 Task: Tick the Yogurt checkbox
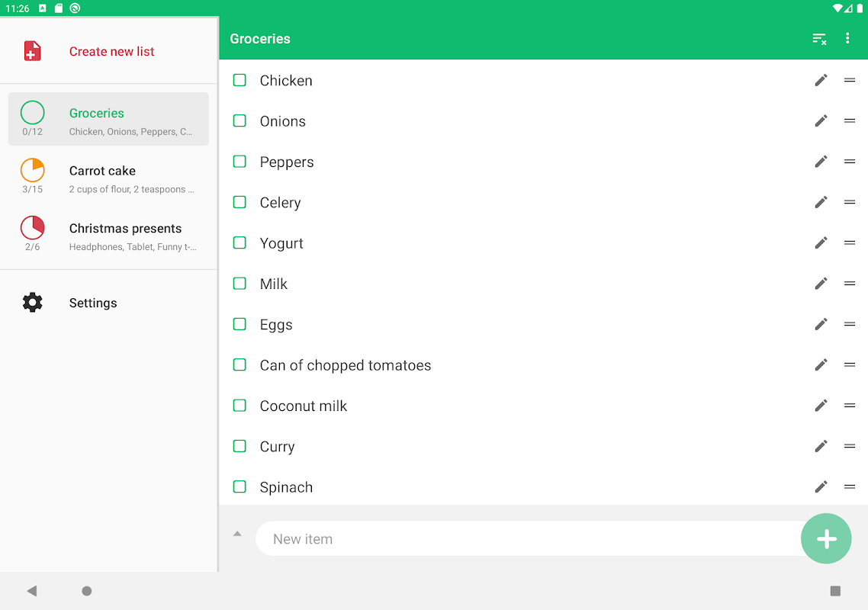click(240, 243)
